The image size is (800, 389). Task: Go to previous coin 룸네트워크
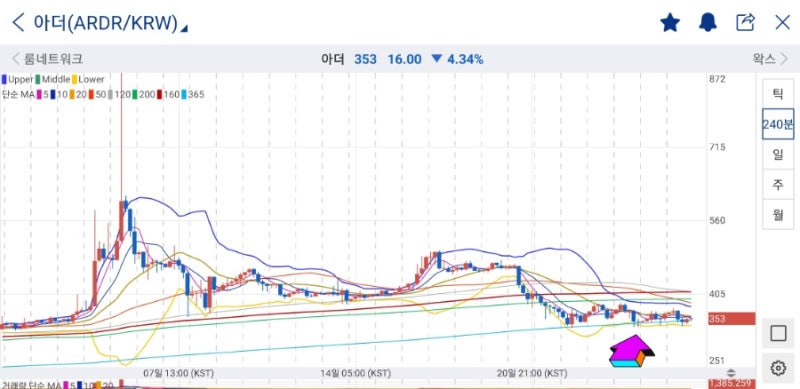(x=47, y=59)
